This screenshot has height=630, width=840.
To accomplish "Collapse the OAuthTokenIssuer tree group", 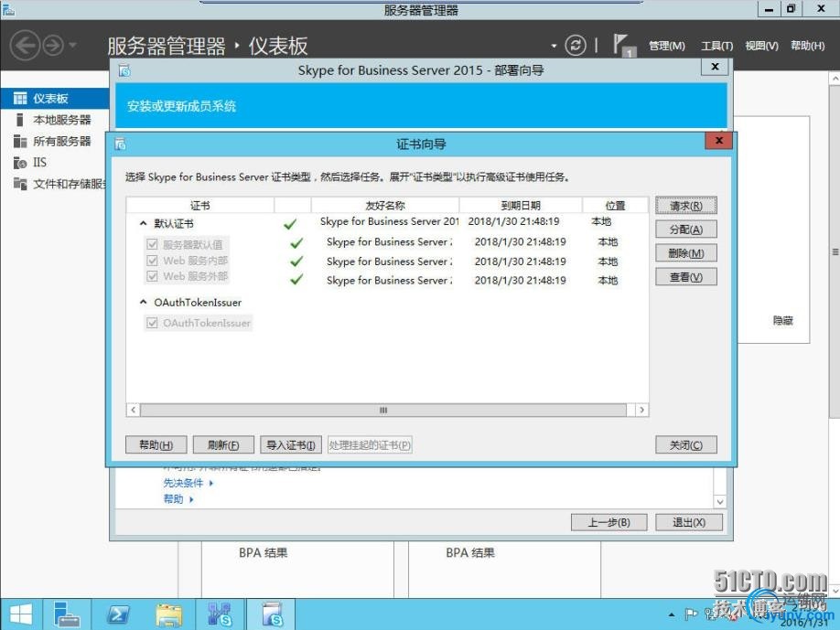I will [143, 302].
